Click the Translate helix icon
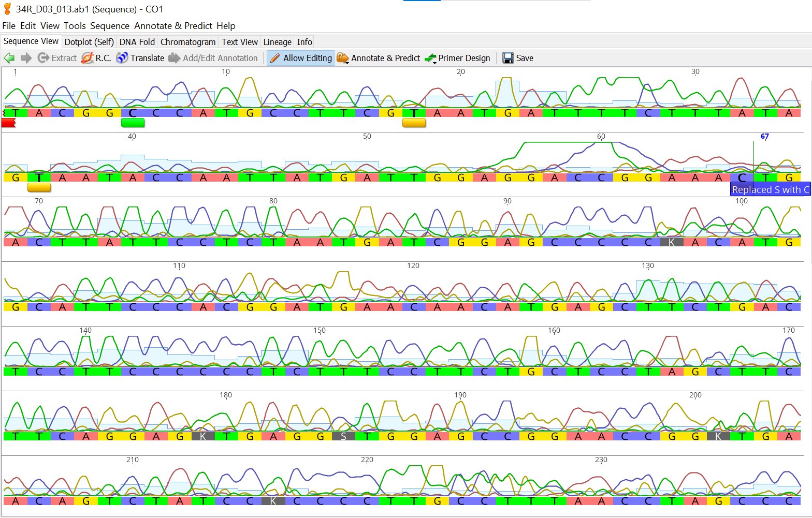This screenshot has height=518, width=812. pyautogui.click(x=122, y=58)
